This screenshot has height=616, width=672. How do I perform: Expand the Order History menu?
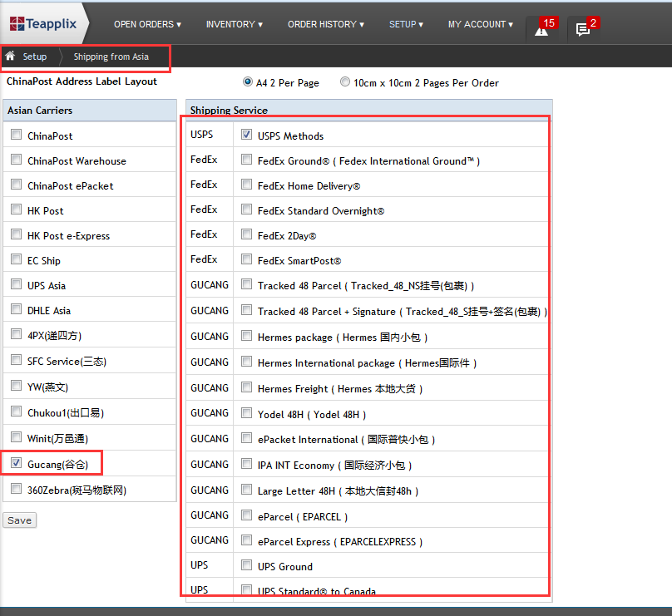click(326, 24)
